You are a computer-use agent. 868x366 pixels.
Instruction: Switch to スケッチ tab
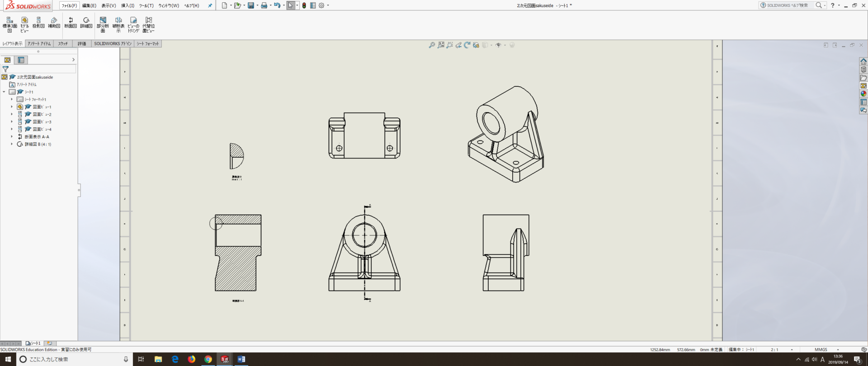click(x=63, y=44)
